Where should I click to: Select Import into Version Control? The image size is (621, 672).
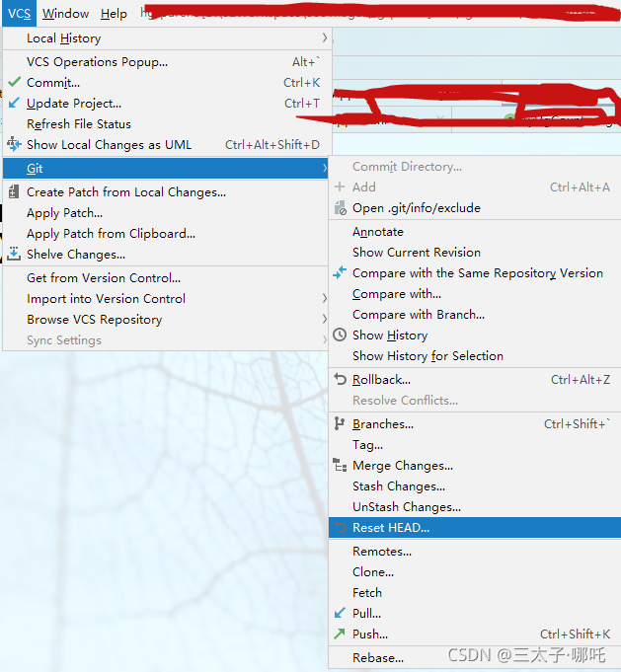point(166,298)
